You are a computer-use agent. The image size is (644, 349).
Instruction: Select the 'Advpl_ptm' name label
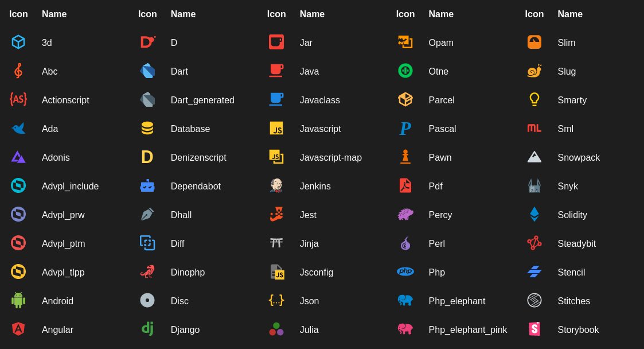(63, 244)
